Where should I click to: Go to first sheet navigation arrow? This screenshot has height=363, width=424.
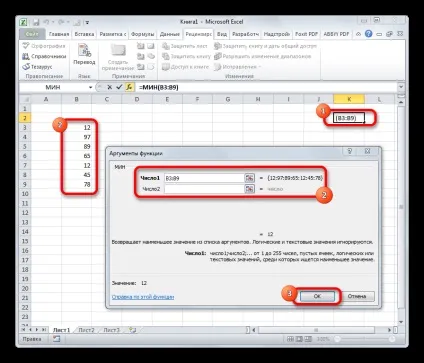coord(23,330)
